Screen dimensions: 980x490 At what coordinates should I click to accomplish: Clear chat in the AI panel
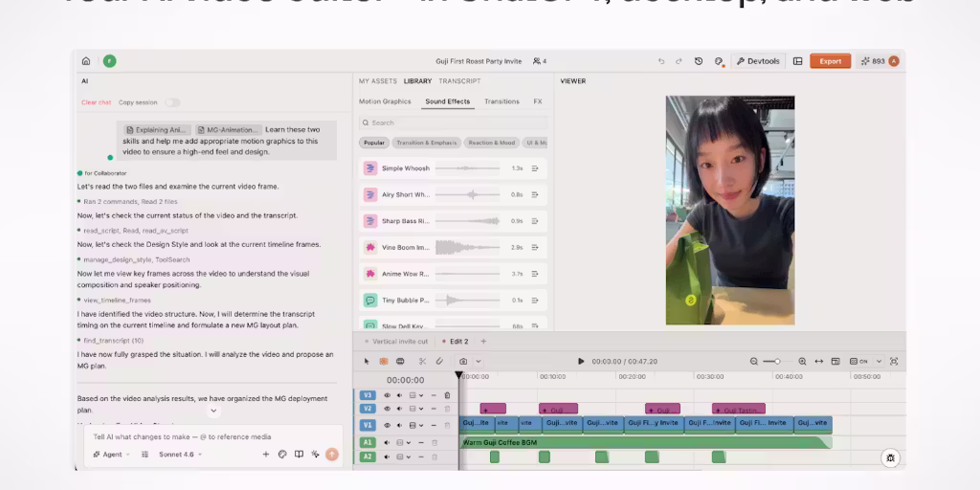click(x=97, y=102)
